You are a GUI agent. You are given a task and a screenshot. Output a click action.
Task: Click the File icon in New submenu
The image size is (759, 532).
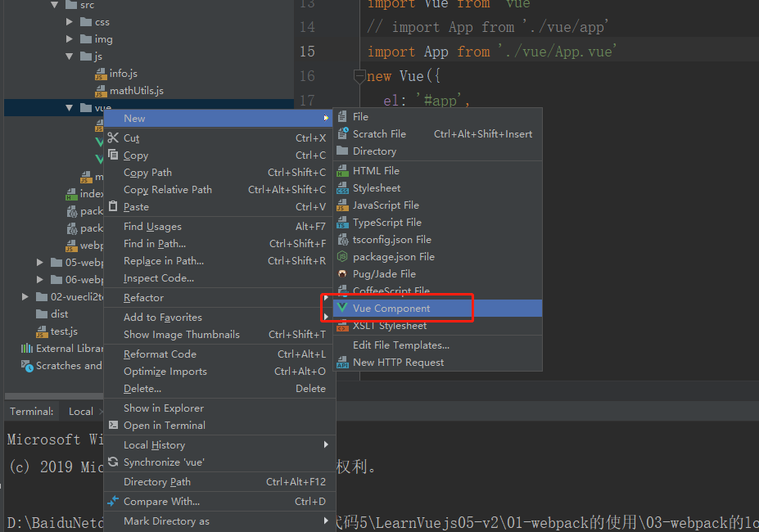coord(342,117)
